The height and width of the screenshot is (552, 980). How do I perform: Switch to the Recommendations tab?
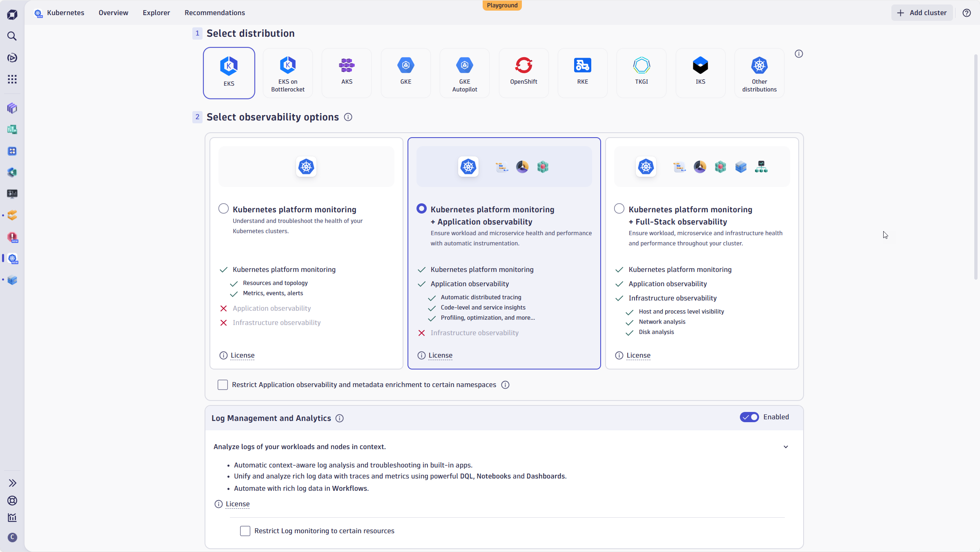click(215, 13)
